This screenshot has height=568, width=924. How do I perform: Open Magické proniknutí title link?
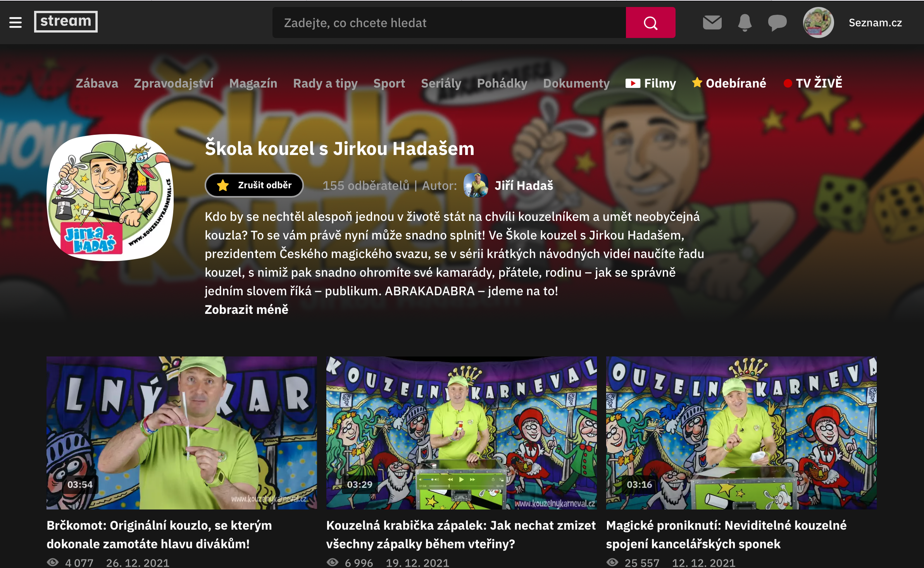(x=726, y=535)
